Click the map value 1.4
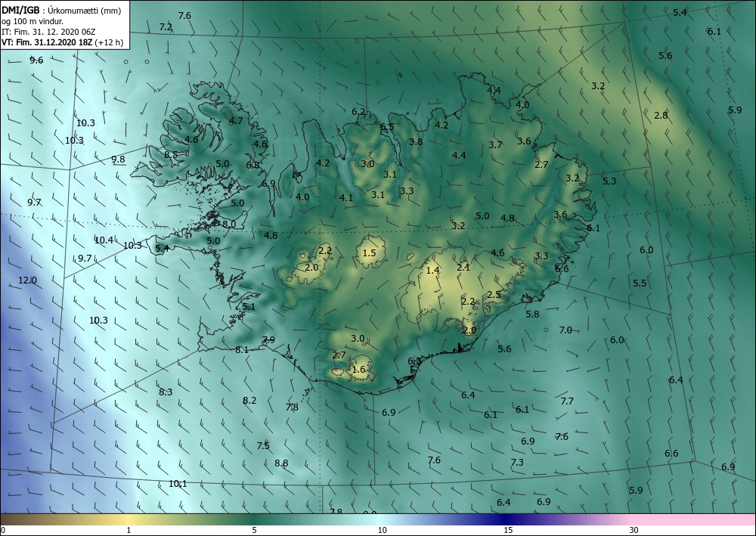This screenshot has width=756, height=536. (x=433, y=271)
